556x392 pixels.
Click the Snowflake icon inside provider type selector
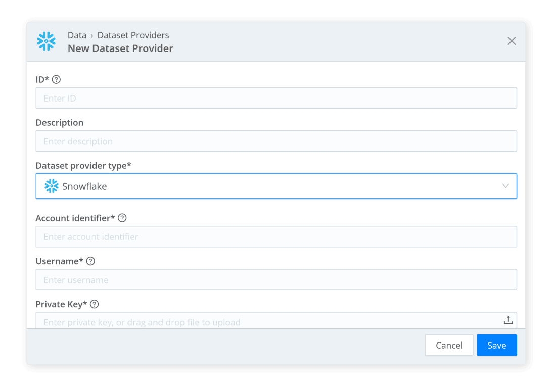pos(51,186)
